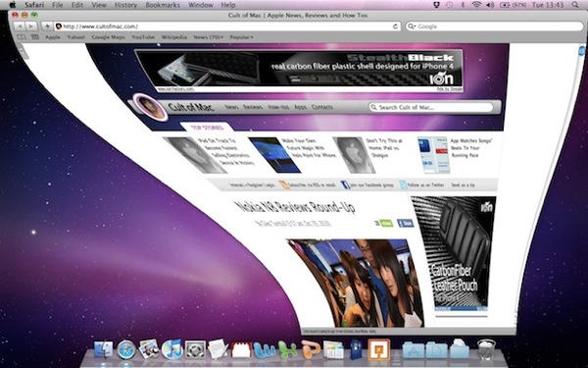The width and height of the screenshot is (588, 368).
Task: Go forward with Safari's forward arrow
Action: (x=31, y=26)
